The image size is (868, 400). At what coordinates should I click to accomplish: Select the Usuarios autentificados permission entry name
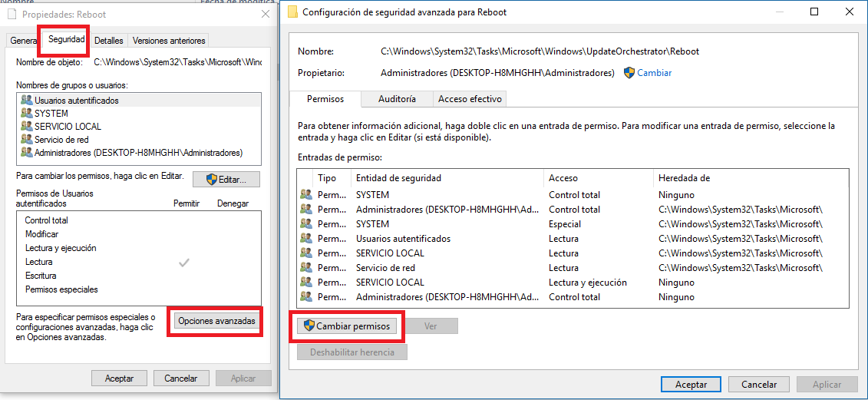[403, 239]
